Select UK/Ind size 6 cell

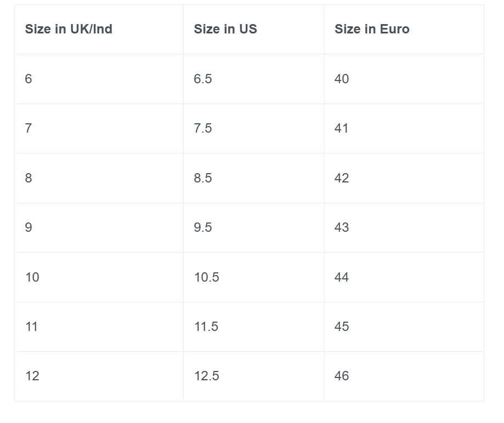point(29,79)
